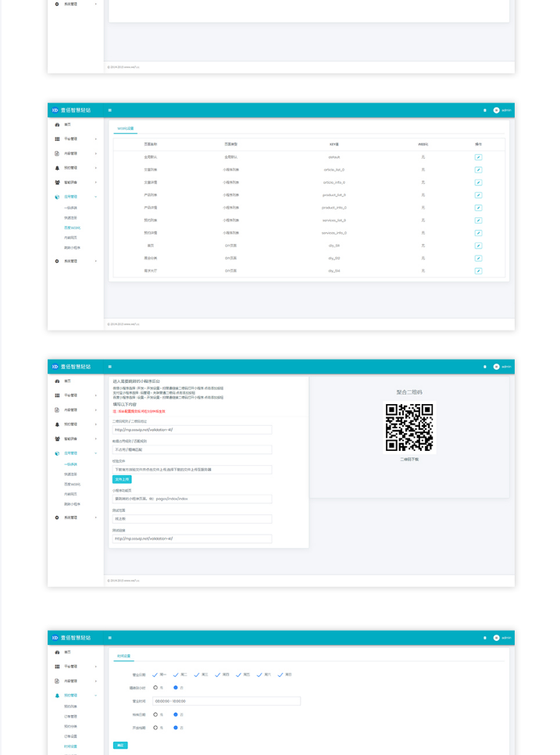Toggle sidebar hamburger in time settings panel header
This screenshot has height=755, width=560.
tap(109, 638)
